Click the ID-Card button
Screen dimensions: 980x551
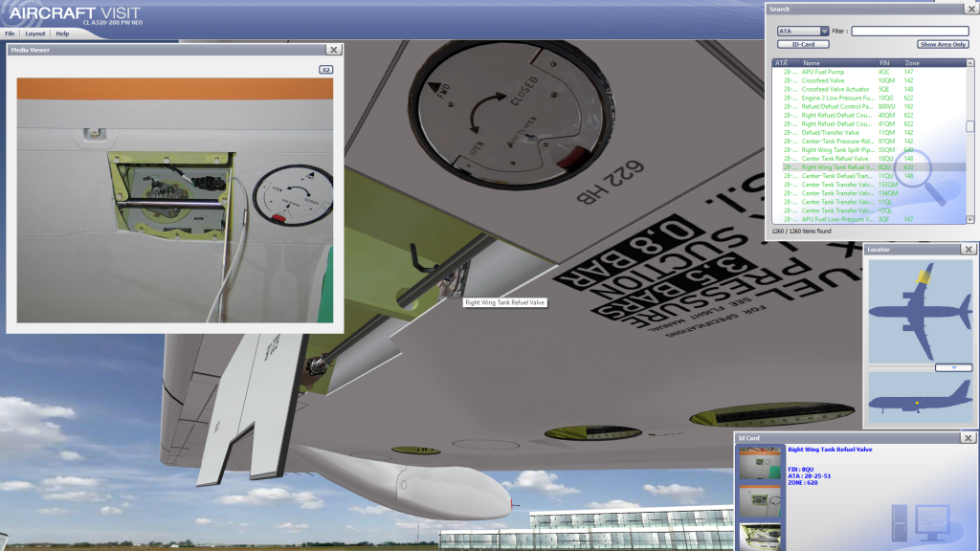(x=803, y=44)
